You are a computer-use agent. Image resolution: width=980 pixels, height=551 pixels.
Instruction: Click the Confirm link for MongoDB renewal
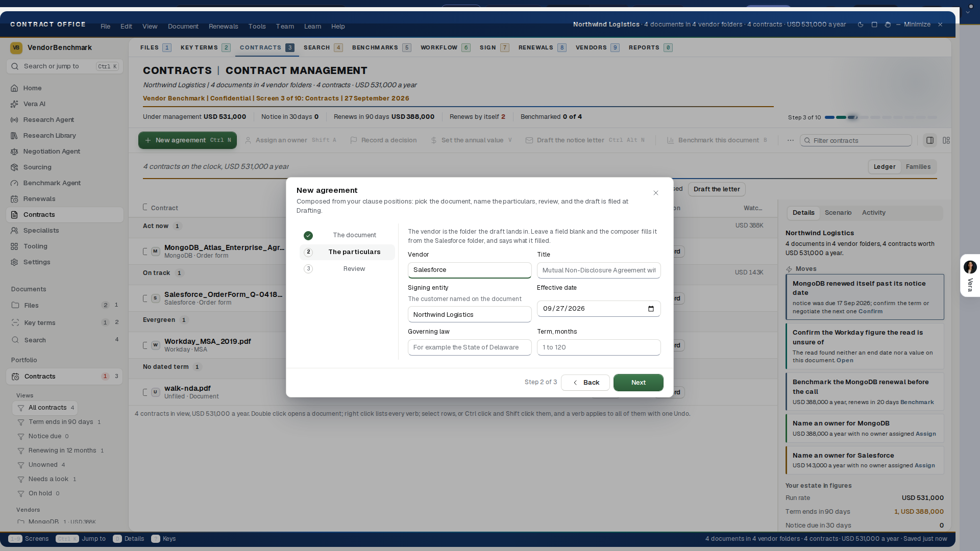(870, 311)
